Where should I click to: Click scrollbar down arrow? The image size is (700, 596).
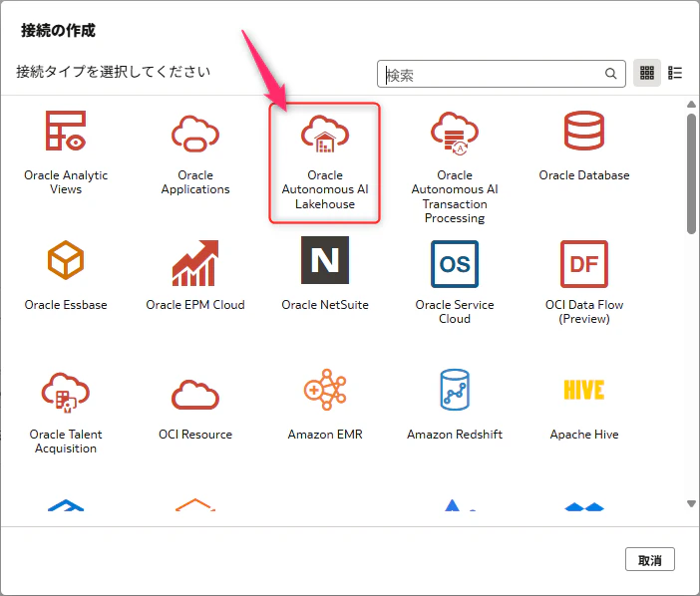pos(691,504)
